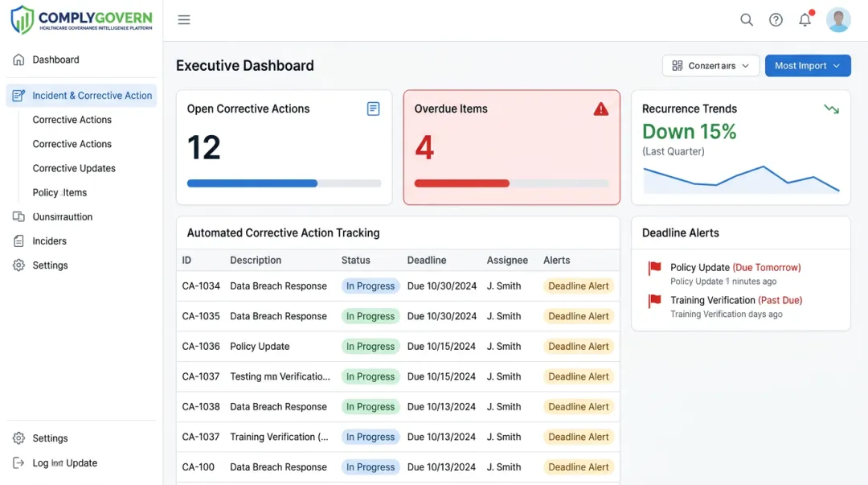
Task: Sort by the Assignee column header
Action: point(507,261)
